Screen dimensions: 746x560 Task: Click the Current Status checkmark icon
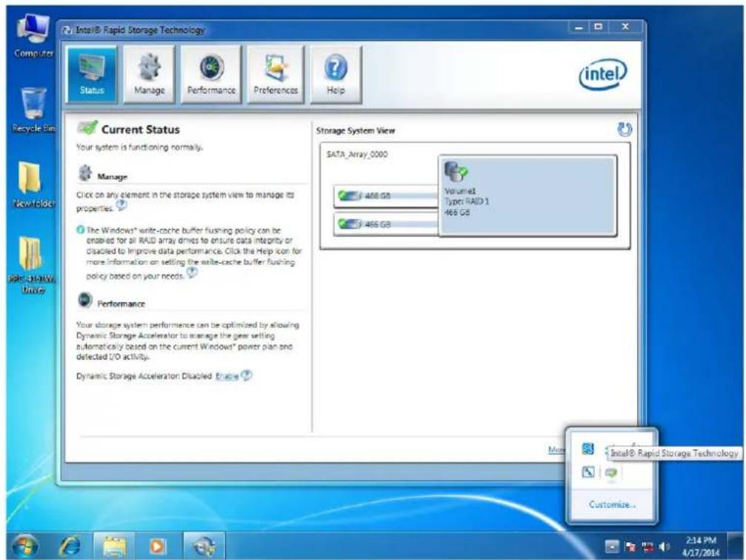click(87, 127)
